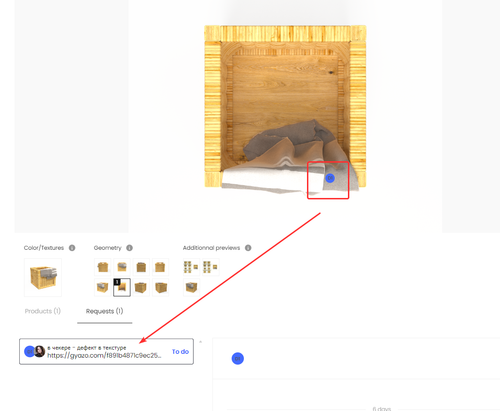Select second Geometry thumbnail in top row
Viewport: 500px width, 411px height.
pos(122,267)
